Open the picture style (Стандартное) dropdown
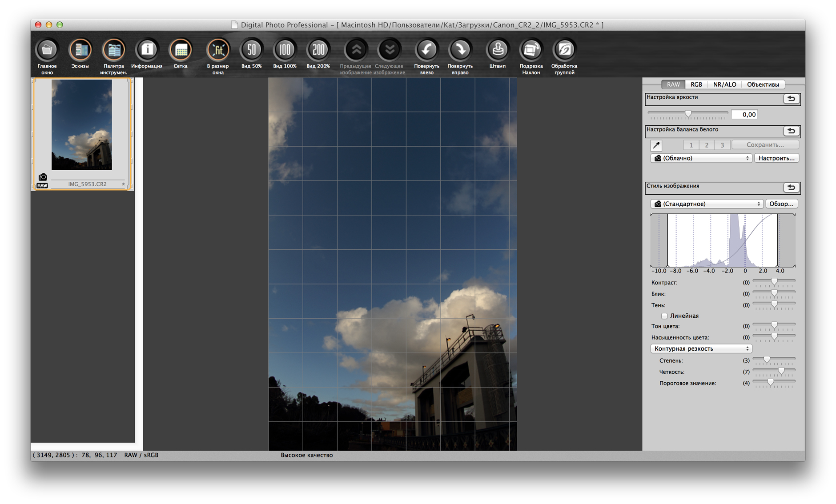The height and width of the screenshot is (504, 836). point(707,204)
